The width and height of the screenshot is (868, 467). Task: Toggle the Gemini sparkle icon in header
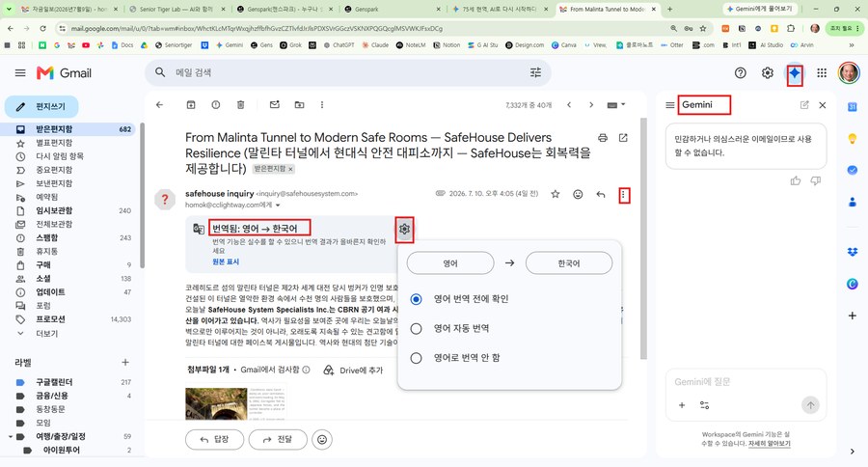[795, 73]
